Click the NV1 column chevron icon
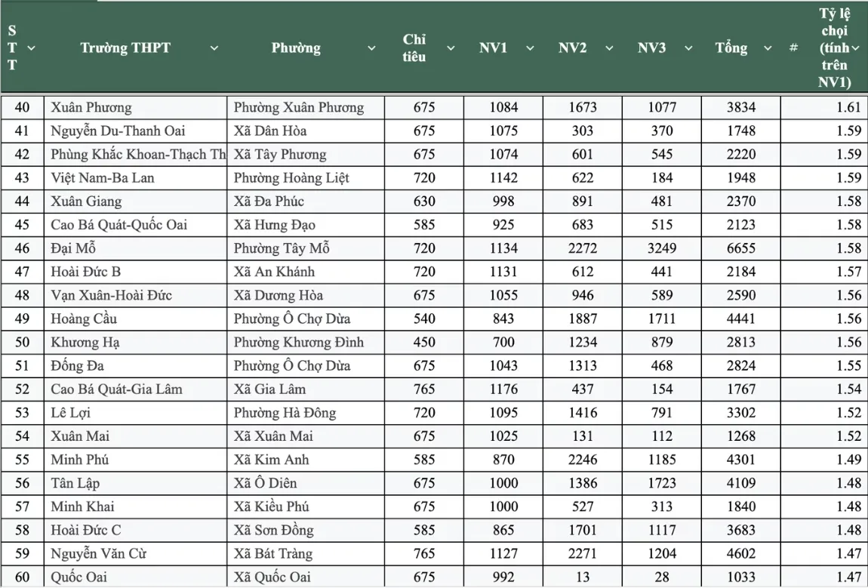Screen dimensions: 868x588 click(x=530, y=48)
